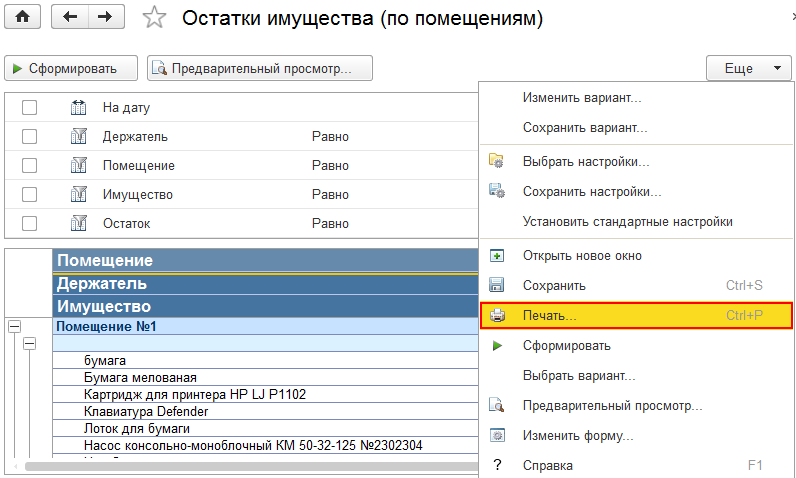Screen dimensions: 796x478
Task: Collapse the nested group under Помещение №1
Action: pyautogui.click(x=30, y=344)
